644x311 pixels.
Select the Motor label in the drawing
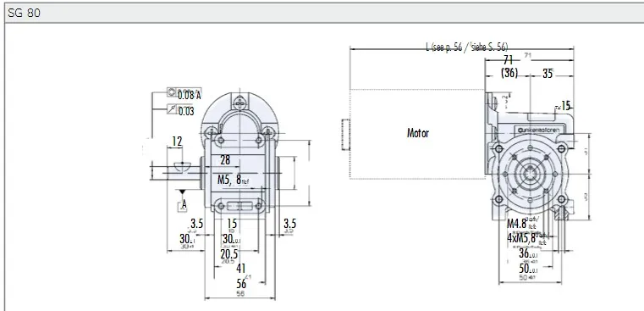point(418,133)
